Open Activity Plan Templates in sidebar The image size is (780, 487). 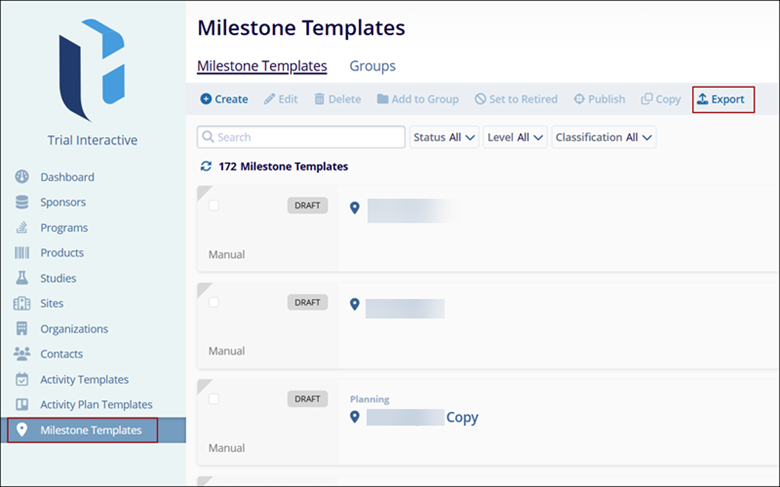pos(96,405)
